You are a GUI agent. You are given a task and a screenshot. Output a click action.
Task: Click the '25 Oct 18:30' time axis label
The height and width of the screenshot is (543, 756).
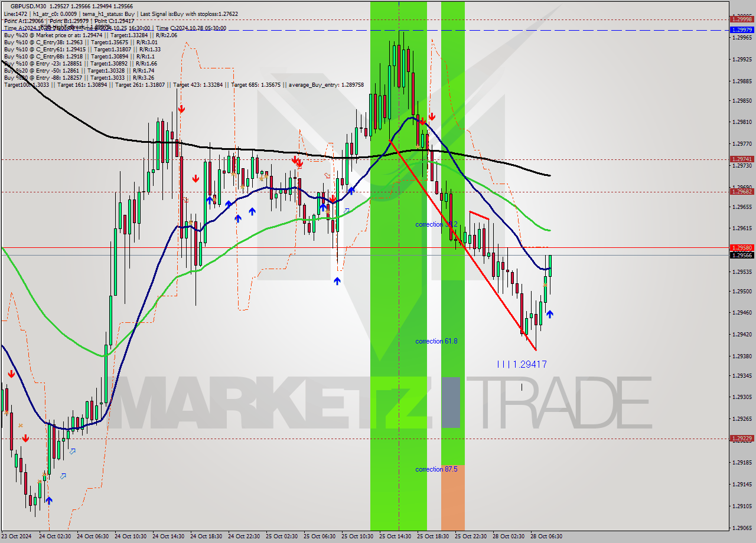pyautogui.click(x=432, y=537)
